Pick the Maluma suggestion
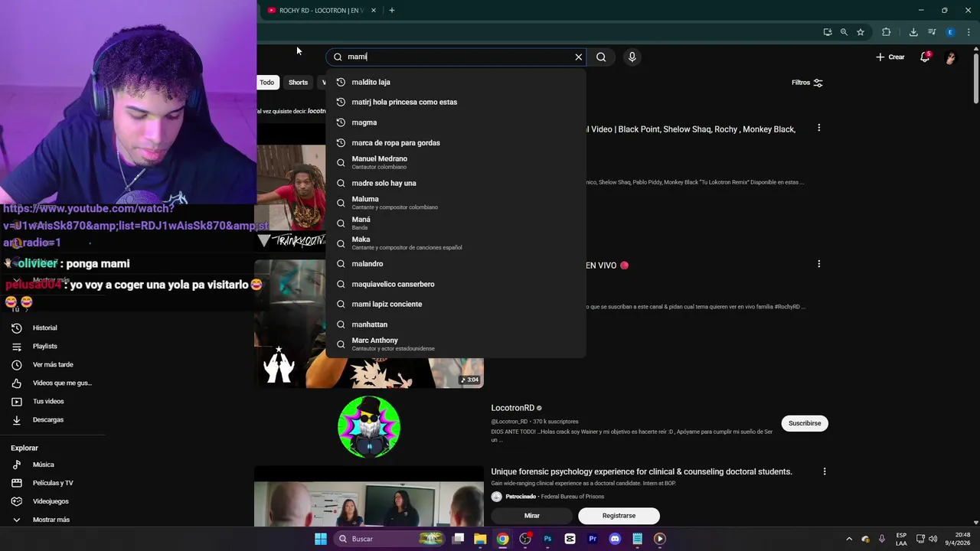 (456, 203)
